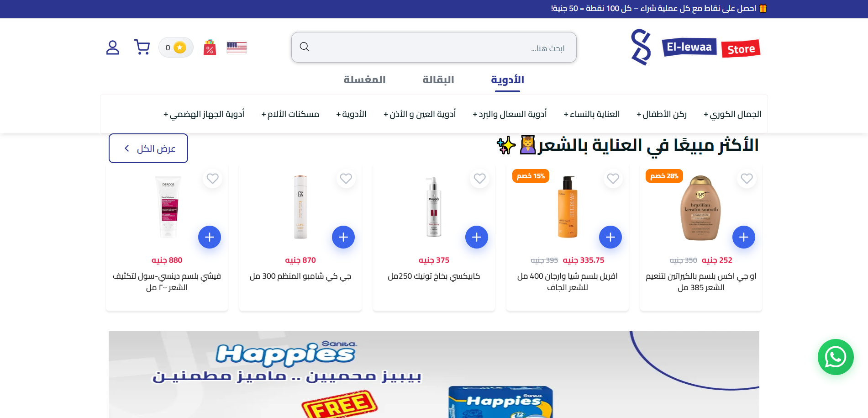This screenshot has height=418, width=868.
Task: Favorite the OGX keratin product heart
Action: point(747,179)
